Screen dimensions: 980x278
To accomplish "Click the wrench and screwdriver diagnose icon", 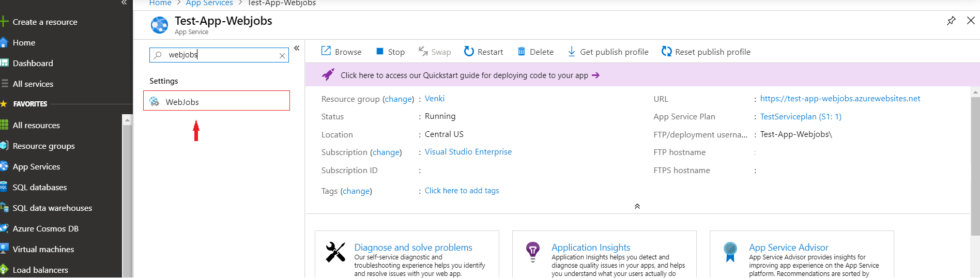I will coord(335,252).
